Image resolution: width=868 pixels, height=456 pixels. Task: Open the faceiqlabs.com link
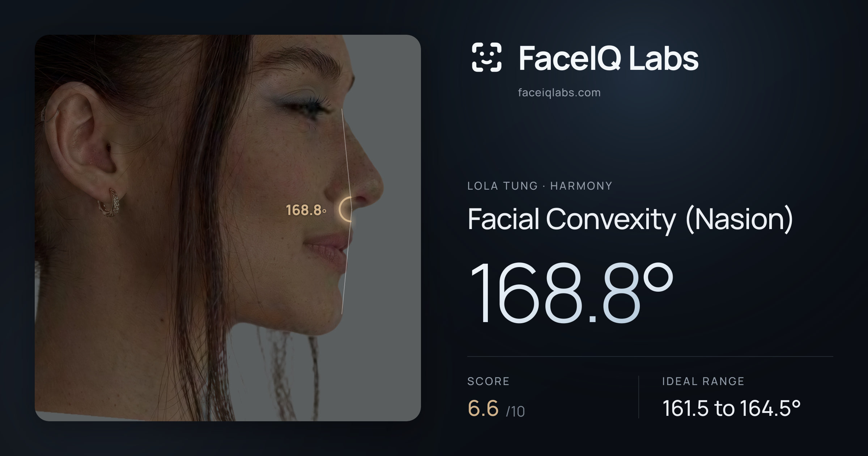point(559,93)
